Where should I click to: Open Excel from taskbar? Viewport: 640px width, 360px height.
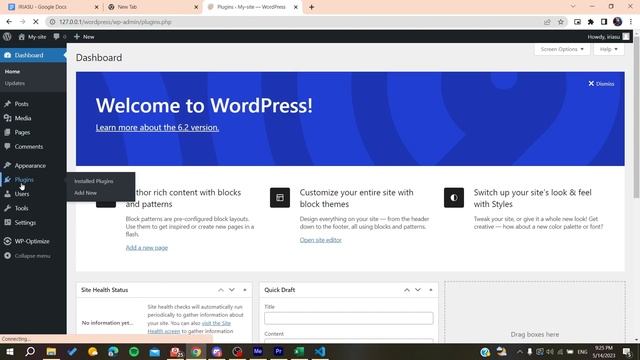[x=299, y=351]
